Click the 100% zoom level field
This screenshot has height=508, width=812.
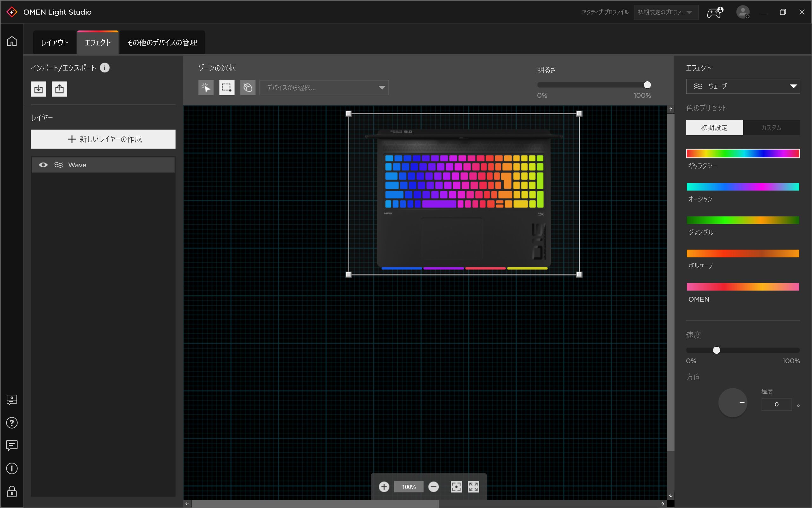[409, 487]
